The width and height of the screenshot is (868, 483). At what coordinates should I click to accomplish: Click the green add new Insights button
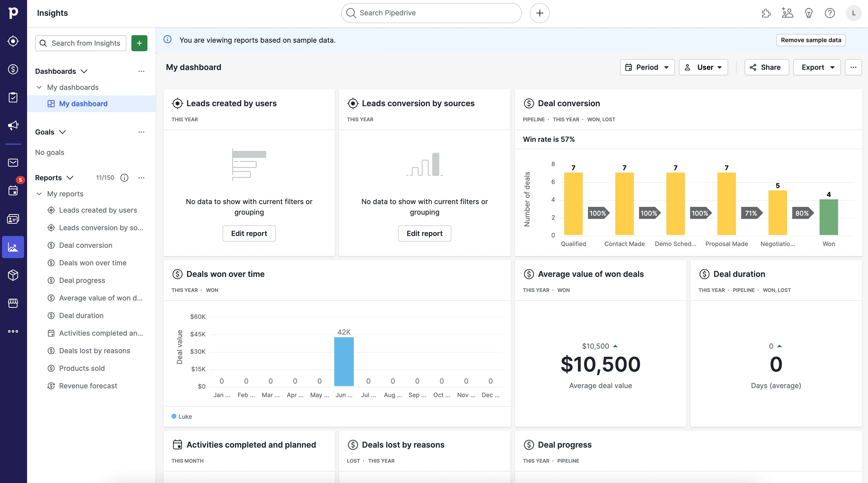tap(139, 43)
